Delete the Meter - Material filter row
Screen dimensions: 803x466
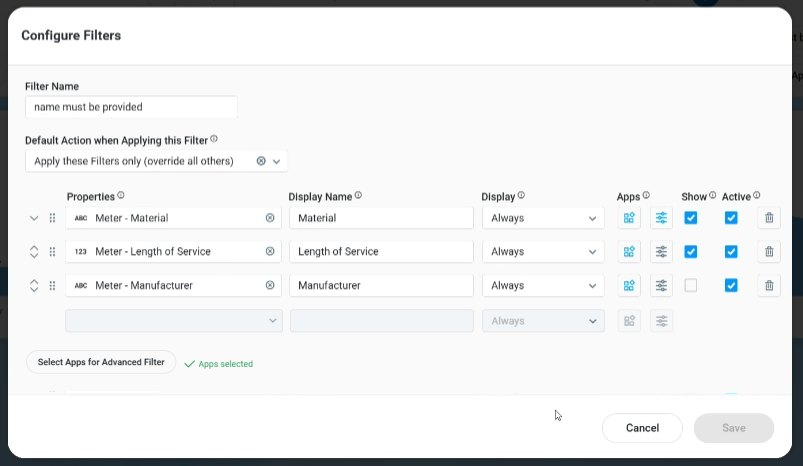click(x=768, y=218)
